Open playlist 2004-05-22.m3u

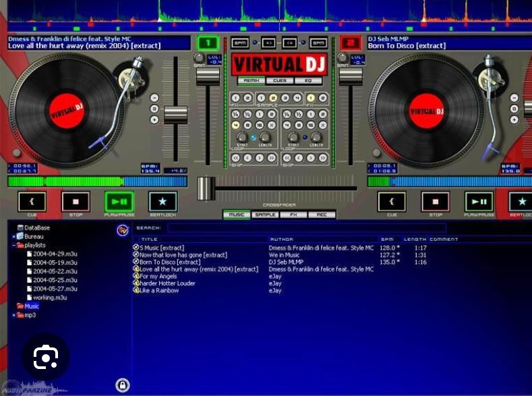(55, 271)
